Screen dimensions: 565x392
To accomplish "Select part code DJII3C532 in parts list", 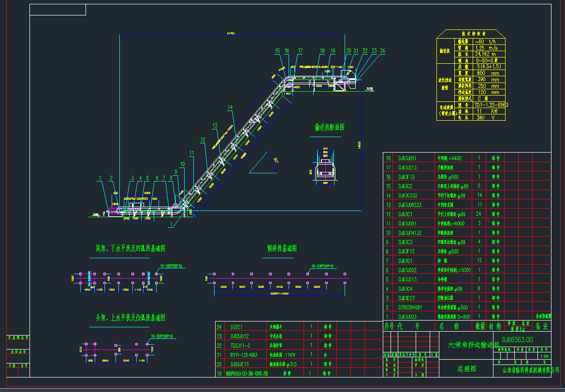I will pyautogui.click(x=408, y=196).
